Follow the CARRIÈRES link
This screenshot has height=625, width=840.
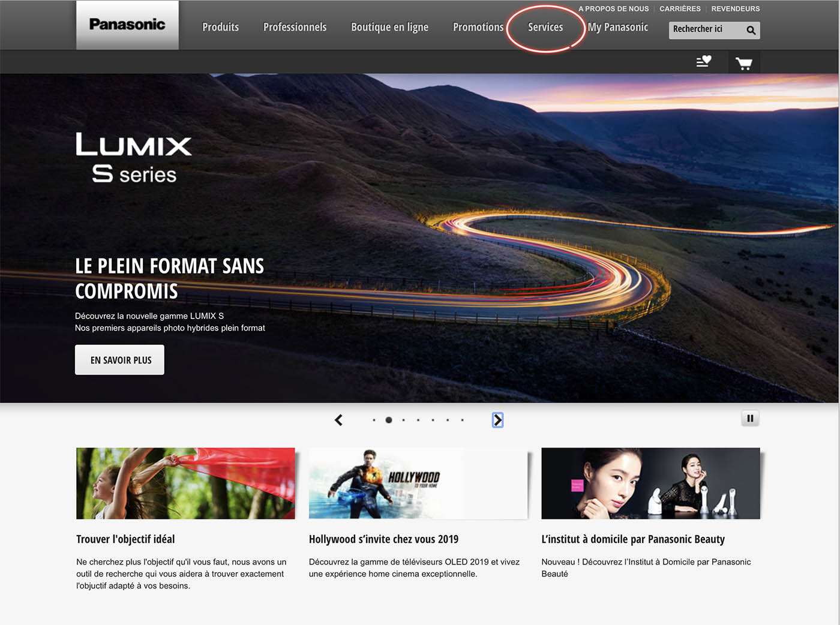pyautogui.click(x=680, y=9)
